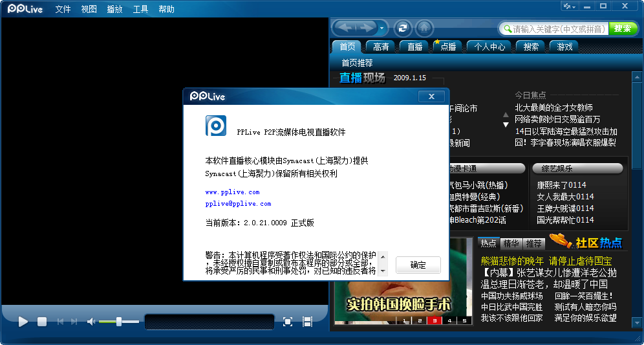Click the playback progress bar
The width and height of the screenshot is (644, 345).
click(x=209, y=322)
